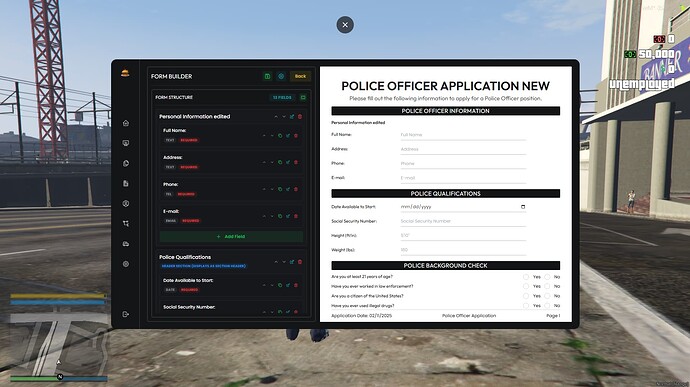Viewport: 690px width, 387px height.
Task: Click the Weight (lbs) input field
Action: (463, 250)
